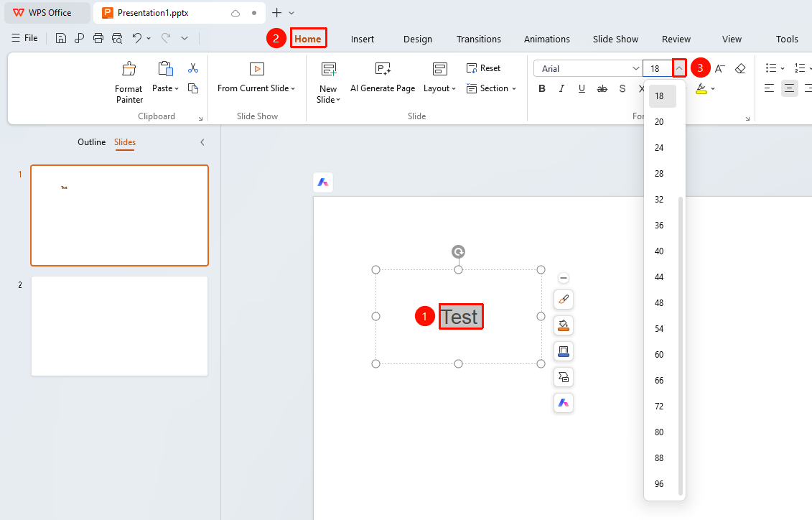Open the Font dialog launcher arrow
This screenshot has width=812, height=520.
[x=747, y=119]
